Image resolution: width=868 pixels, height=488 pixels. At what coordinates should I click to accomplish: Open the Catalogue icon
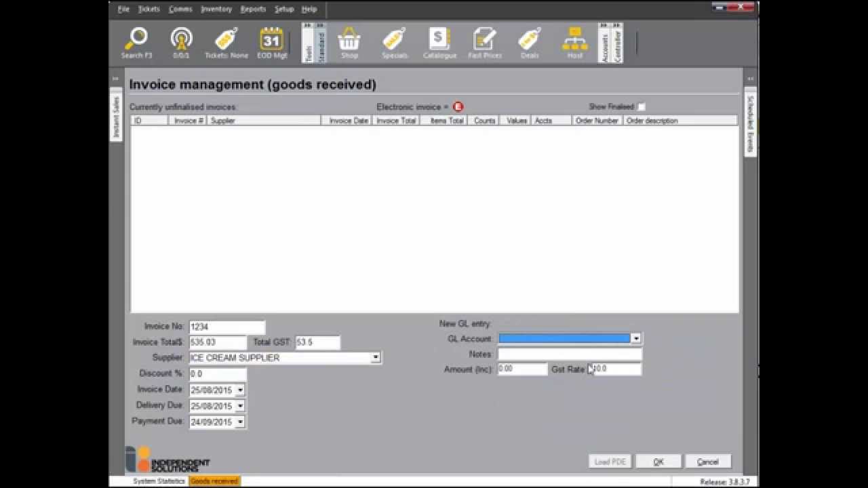pyautogui.click(x=439, y=43)
